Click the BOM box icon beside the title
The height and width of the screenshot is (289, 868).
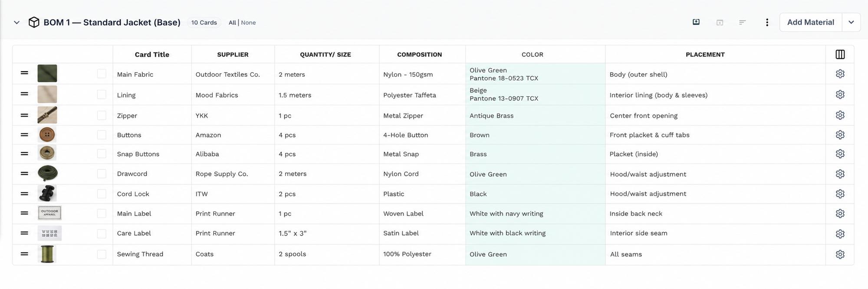[x=34, y=22]
